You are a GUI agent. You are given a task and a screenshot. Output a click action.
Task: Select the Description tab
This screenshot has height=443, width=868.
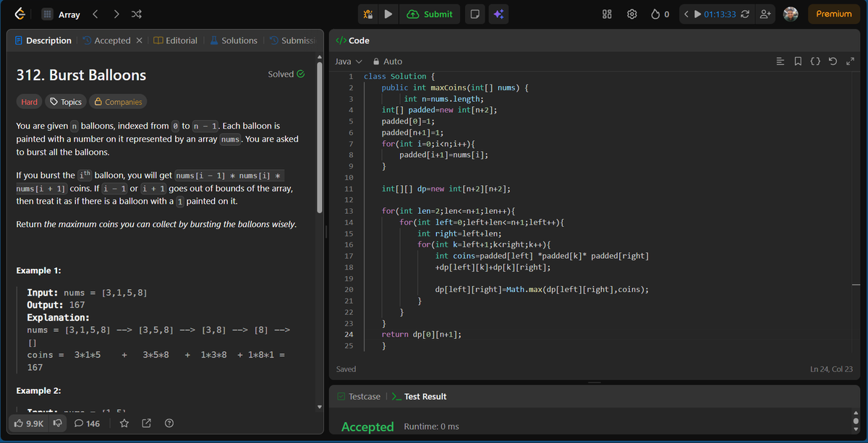click(x=43, y=40)
